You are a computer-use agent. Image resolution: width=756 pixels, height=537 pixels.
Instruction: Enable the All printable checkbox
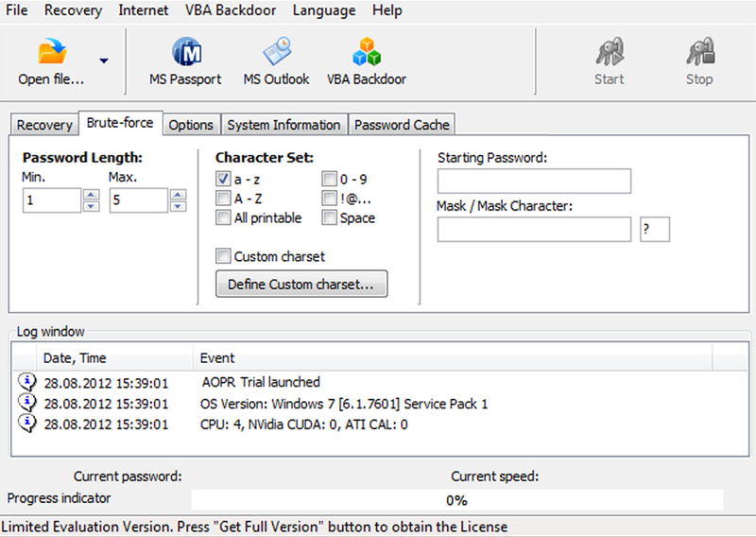[223, 217]
